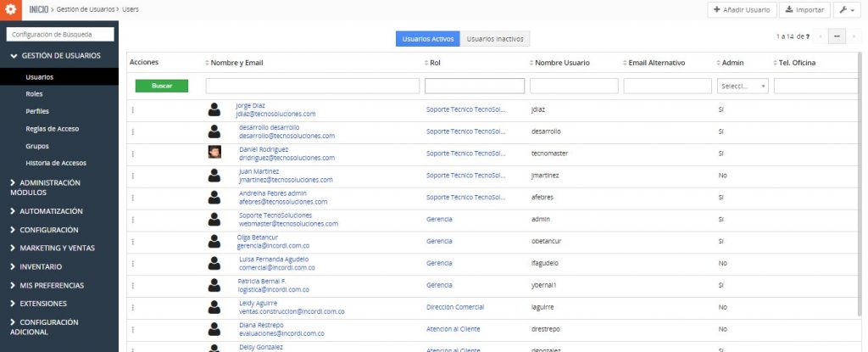Open the three-dots pagination options
The image size is (868, 352).
[x=837, y=37]
